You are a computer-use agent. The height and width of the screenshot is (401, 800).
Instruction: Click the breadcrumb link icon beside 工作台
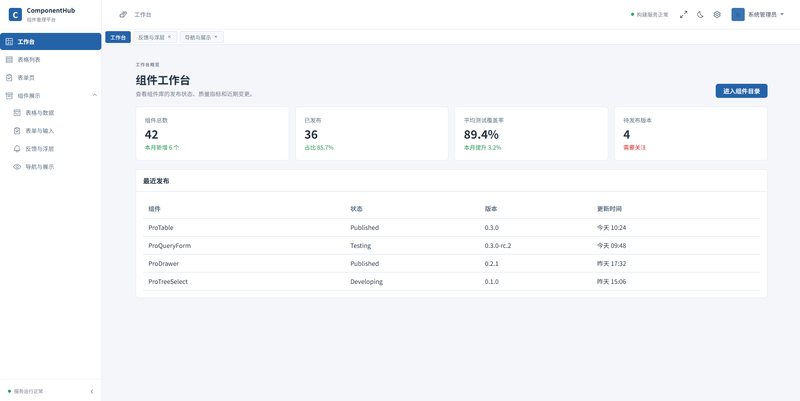tap(123, 15)
